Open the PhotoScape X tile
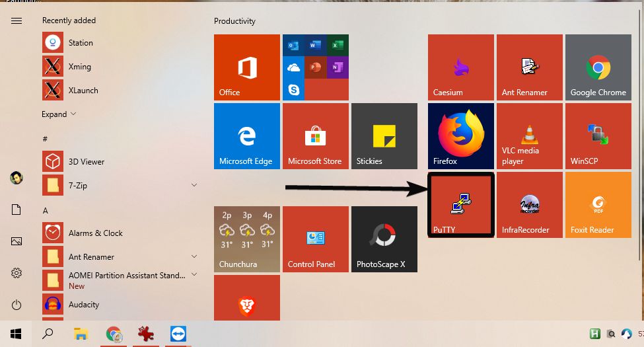The image size is (644, 347). coord(384,239)
